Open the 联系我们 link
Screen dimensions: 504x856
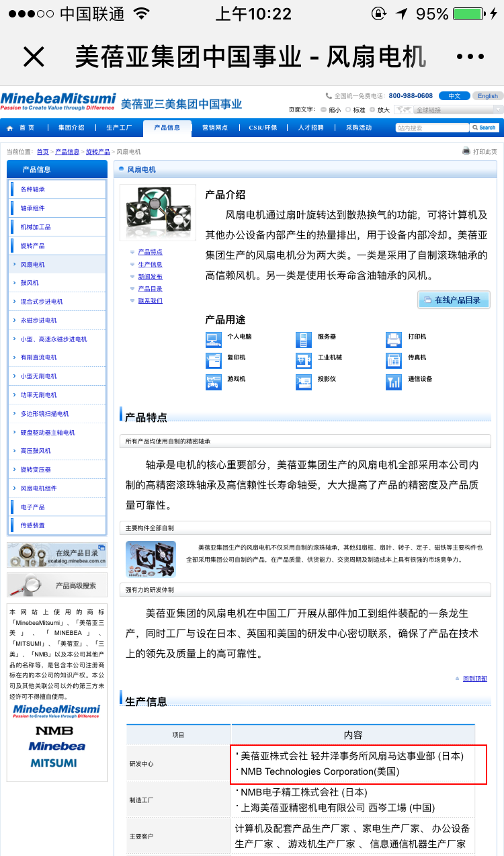pyautogui.click(x=150, y=301)
